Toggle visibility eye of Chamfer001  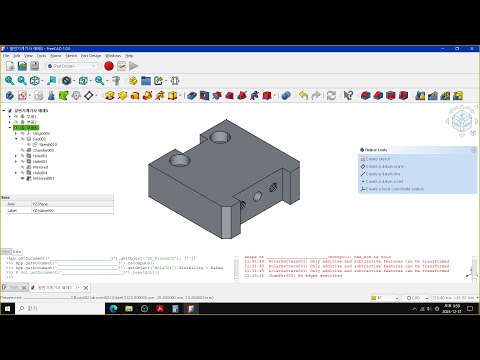pos(22,150)
